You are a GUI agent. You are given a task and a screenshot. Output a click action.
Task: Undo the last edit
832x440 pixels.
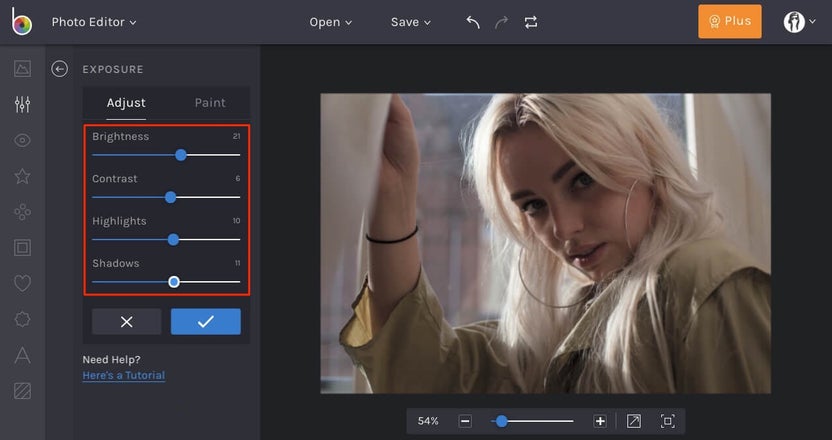coord(473,22)
